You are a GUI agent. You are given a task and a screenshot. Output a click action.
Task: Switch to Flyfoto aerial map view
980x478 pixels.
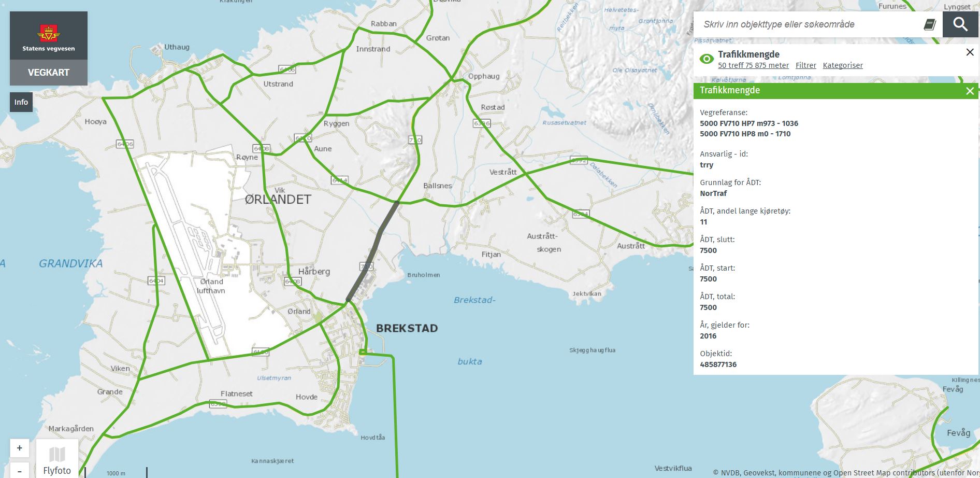[57, 459]
